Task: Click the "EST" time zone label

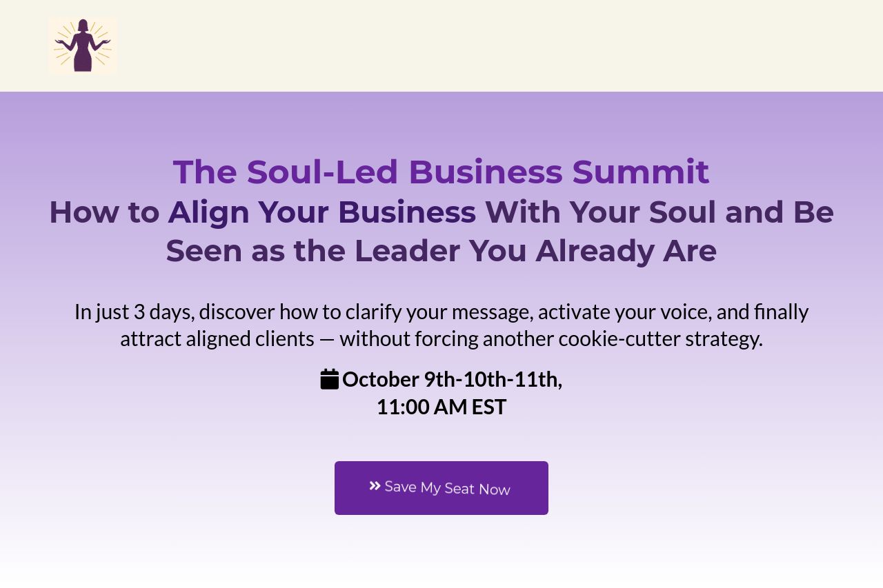Action: pos(489,407)
